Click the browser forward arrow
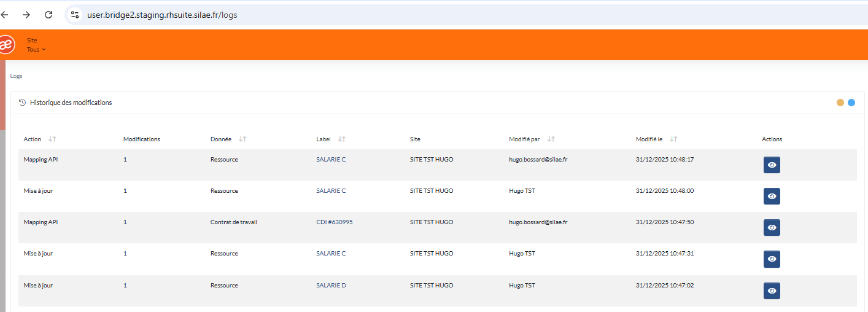868x312 pixels. click(26, 15)
